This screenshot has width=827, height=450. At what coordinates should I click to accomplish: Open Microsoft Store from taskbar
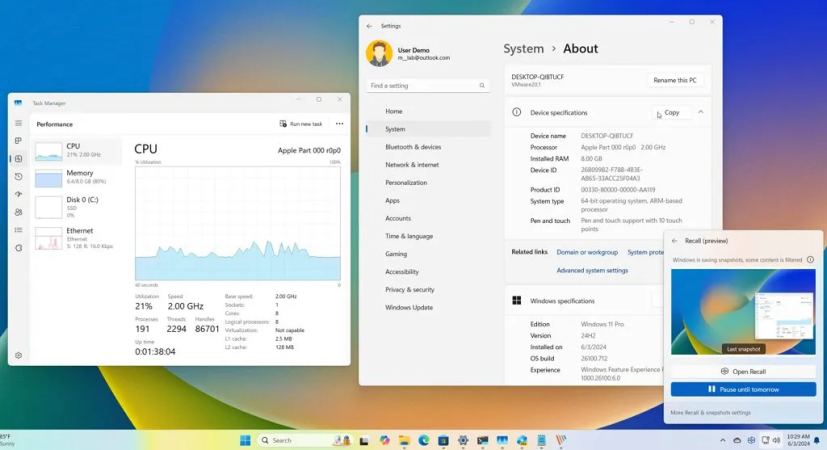[x=443, y=441]
